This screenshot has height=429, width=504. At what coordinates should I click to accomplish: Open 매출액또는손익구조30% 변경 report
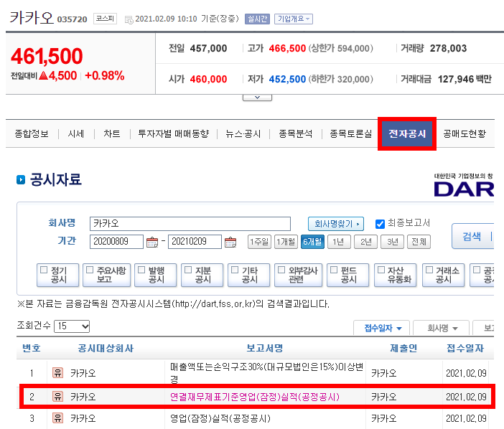(x=266, y=372)
